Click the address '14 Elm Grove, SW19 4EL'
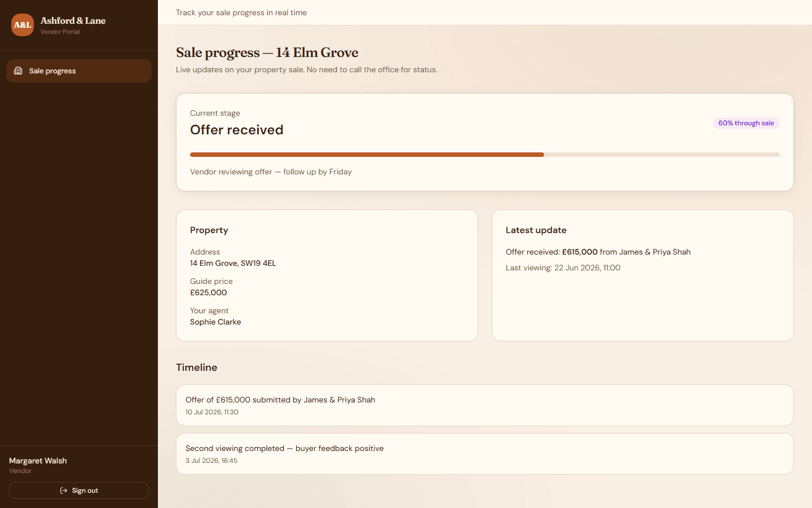Viewport: 812px width, 508px height. point(233,263)
